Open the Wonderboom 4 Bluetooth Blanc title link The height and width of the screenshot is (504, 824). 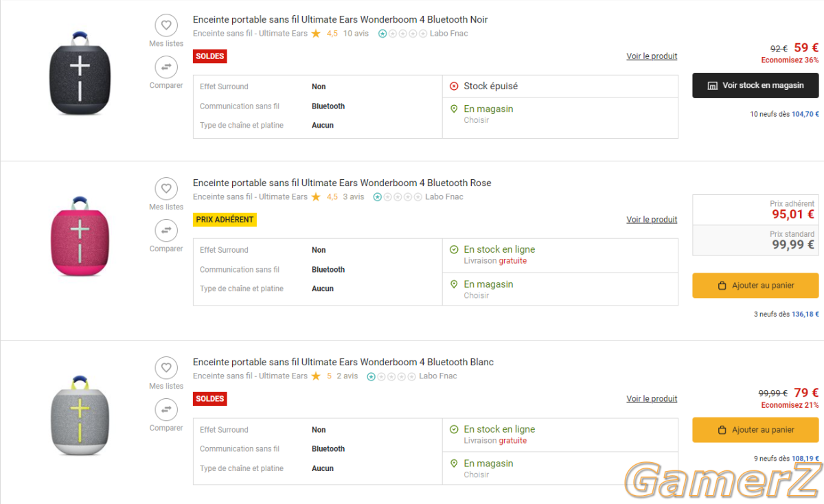[x=343, y=362]
